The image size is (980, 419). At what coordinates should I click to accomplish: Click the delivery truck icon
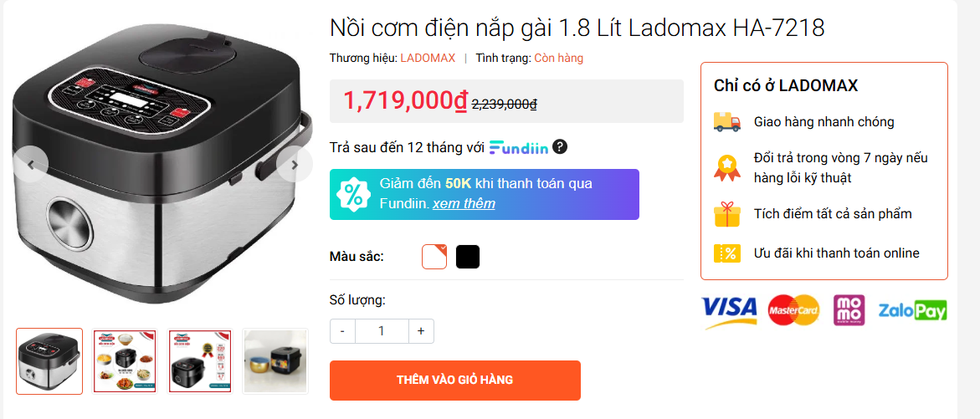pos(727,122)
